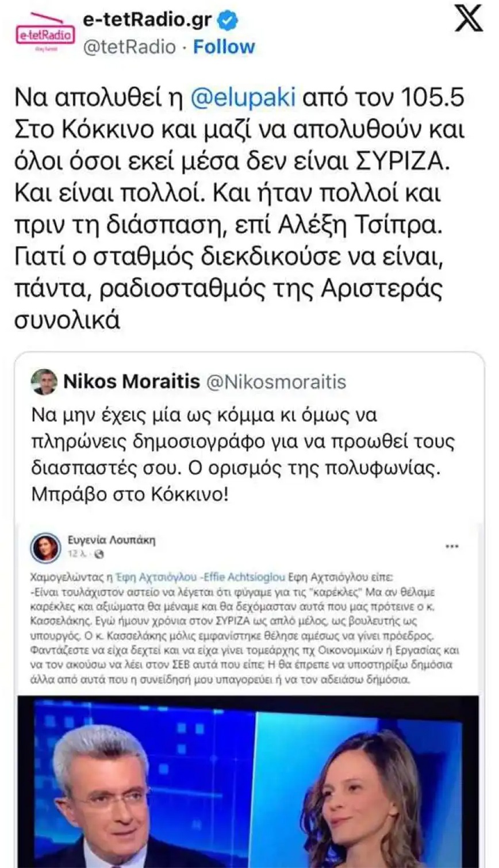
Task: Click the e-tetRadio.gr display name
Action: click(x=147, y=20)
